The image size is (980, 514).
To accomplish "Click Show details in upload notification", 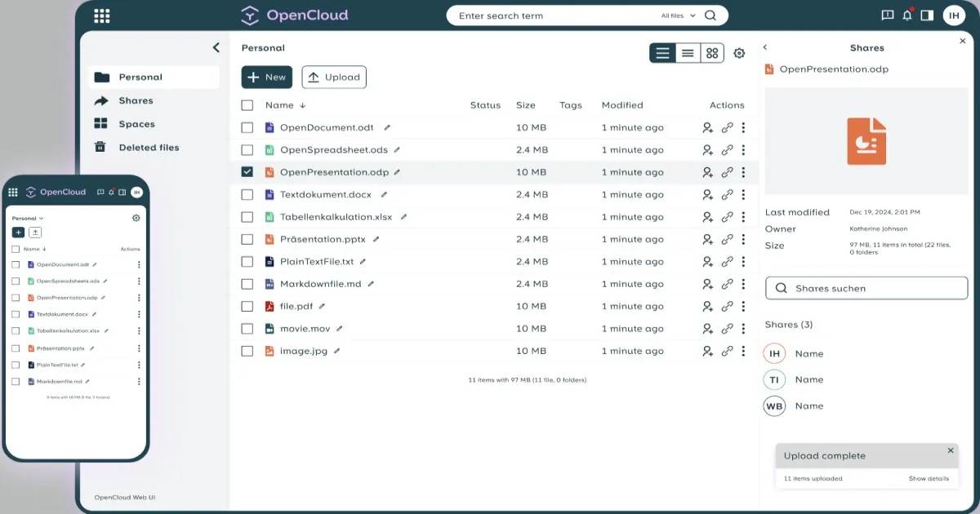I will point(929,479).
